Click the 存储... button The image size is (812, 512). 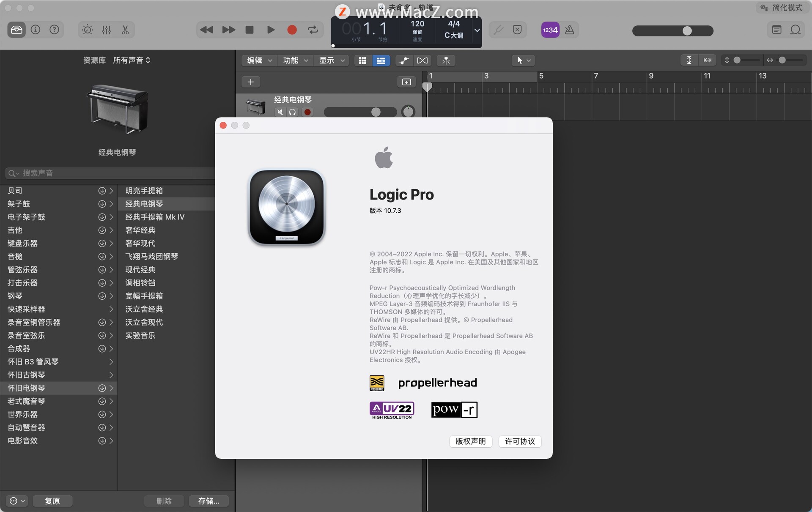(x=208, y=501)
